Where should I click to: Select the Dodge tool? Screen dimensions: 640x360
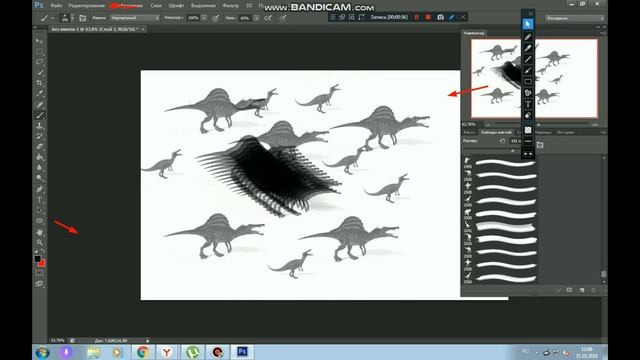coord(39,178)
